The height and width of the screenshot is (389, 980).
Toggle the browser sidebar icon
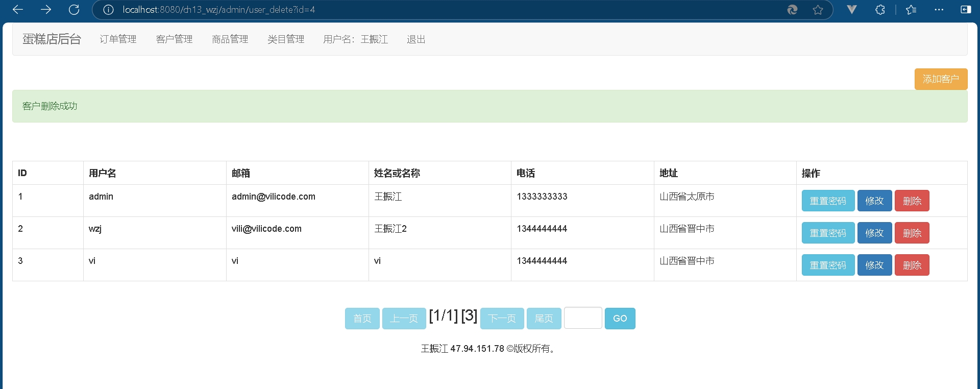(x=966, y=10)
